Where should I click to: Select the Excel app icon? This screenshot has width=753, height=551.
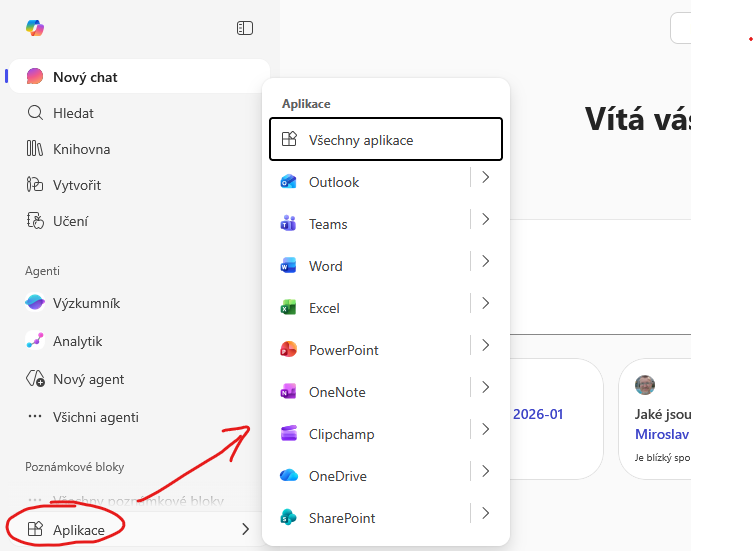289,308
